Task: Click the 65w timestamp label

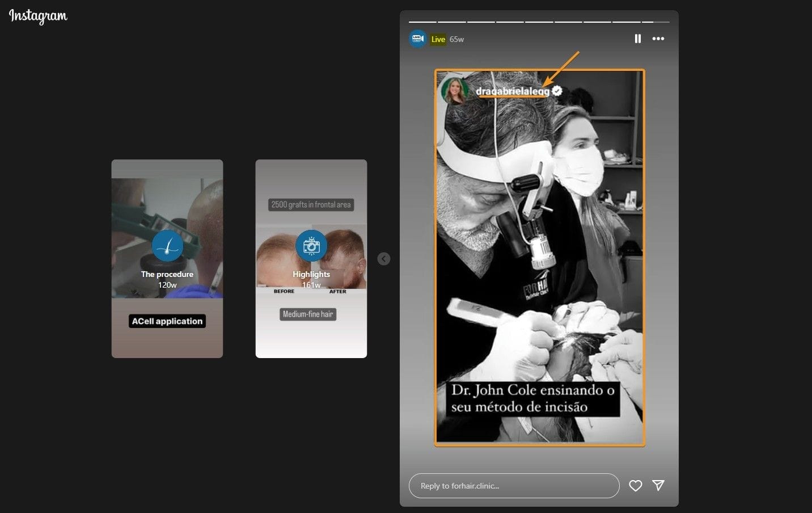Action: point(455,39)
